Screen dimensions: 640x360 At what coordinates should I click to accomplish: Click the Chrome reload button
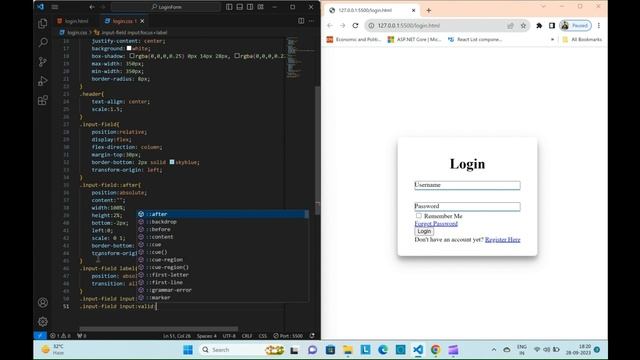point(356,25)
